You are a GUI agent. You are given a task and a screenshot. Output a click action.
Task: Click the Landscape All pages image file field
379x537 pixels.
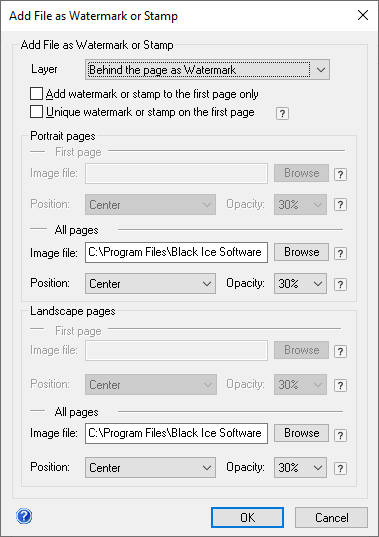pyautogui.click(x=176, y=433)
